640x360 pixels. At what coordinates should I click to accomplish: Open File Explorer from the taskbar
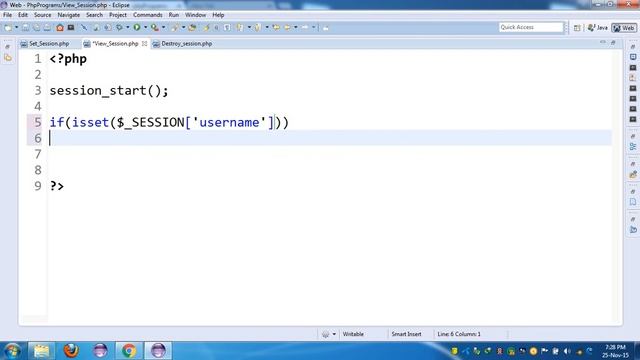[x=41, y=351]
